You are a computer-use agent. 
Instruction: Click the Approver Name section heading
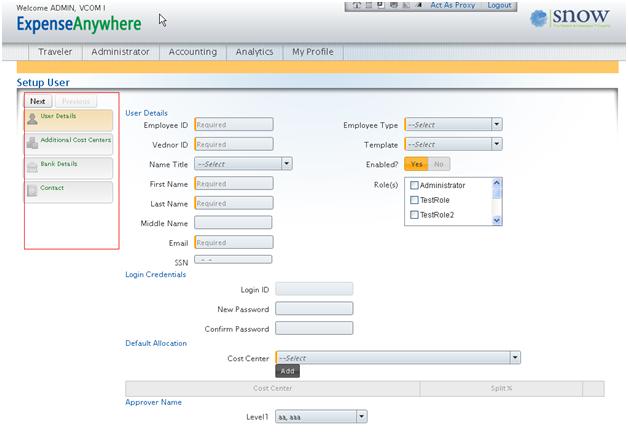coord(153,402)
